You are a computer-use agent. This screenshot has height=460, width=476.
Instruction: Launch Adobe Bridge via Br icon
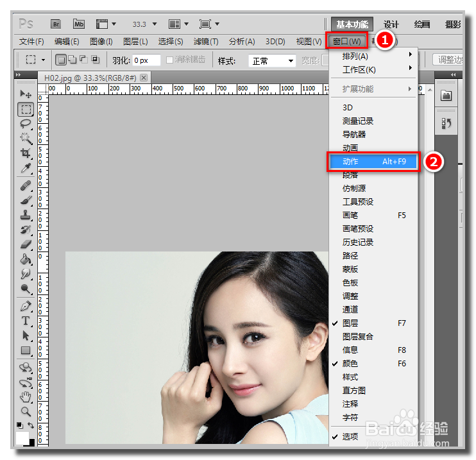click(56, 24)
